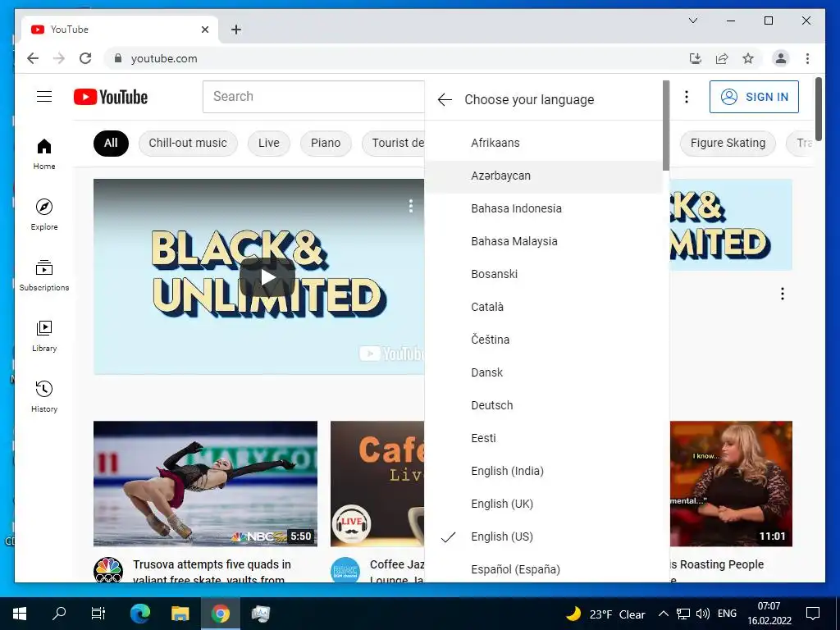The width and height of the screenshot is (840, 630).
Task: Open Subscriptions in the sidebar
Action: [44, 276]
